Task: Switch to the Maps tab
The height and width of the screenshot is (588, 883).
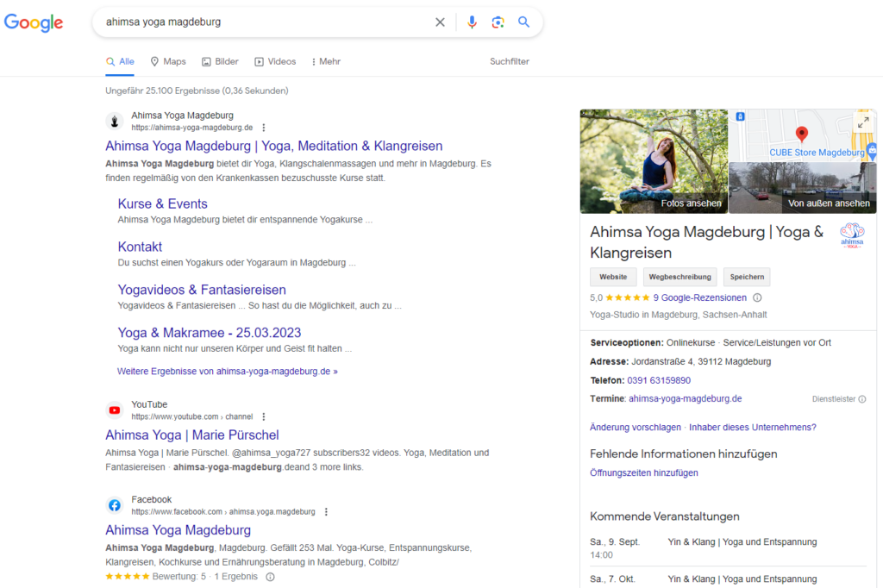Action: [x=168, y=61]
